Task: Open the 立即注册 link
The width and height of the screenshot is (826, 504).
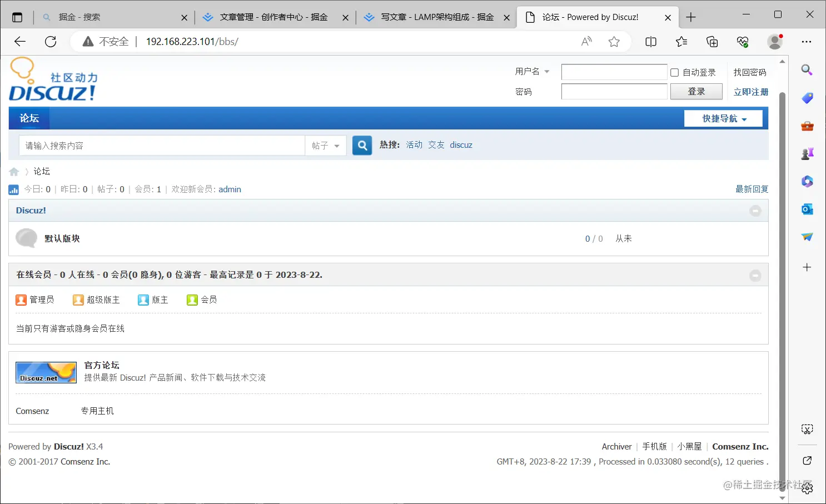Action: [751, 92]
